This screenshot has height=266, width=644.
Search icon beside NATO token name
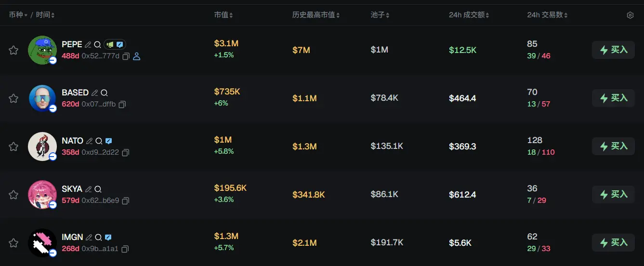(x=99, y=141)
